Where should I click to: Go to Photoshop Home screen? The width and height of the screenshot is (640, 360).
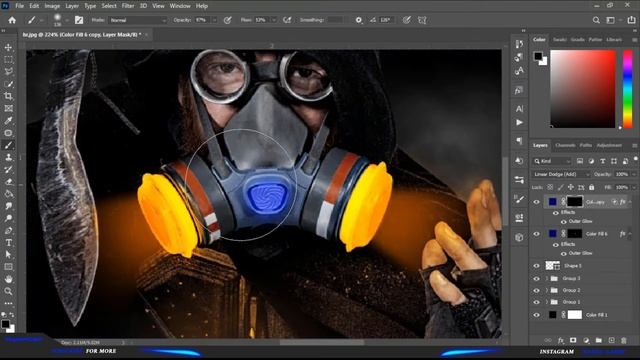click(12, 20)
